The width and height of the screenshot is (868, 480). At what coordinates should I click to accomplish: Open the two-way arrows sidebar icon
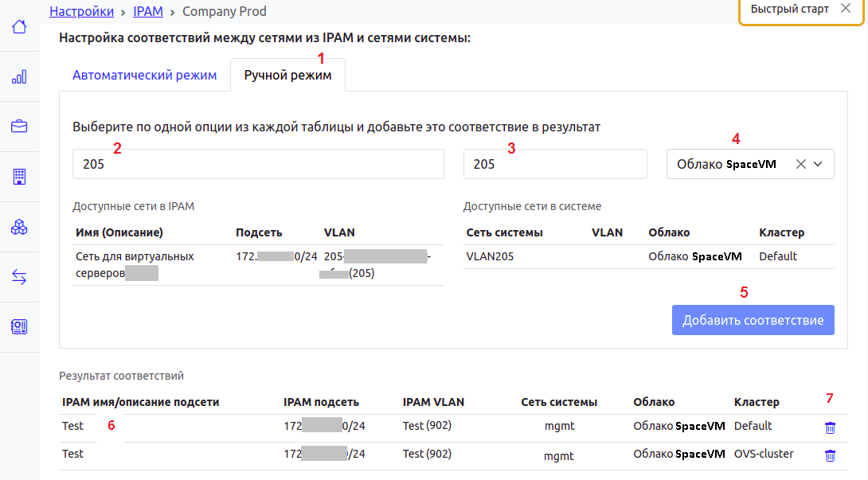(x=19, y=277)
